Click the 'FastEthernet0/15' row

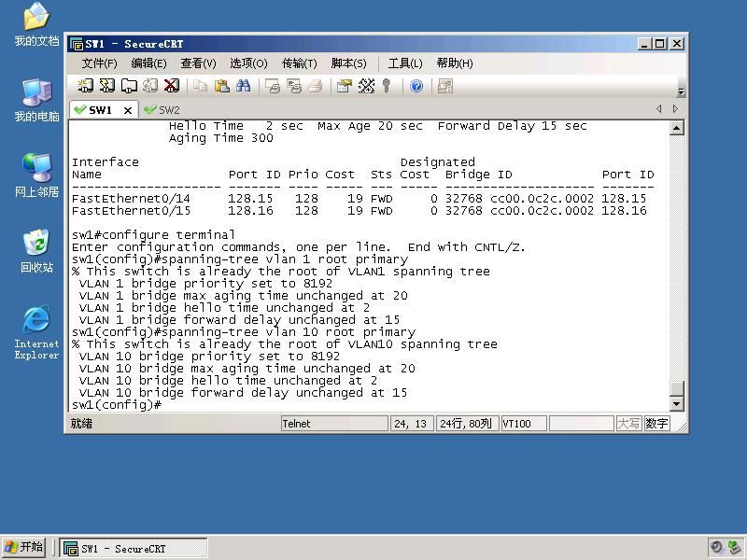click(x=359, y=211)
